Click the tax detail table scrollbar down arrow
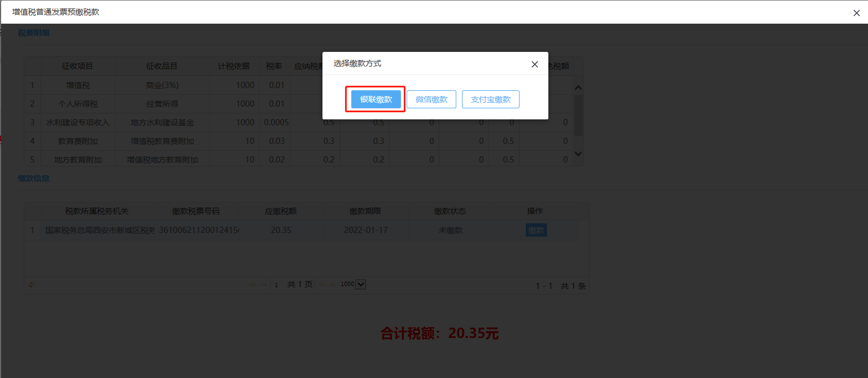868x378 pixels. [578, 153]
